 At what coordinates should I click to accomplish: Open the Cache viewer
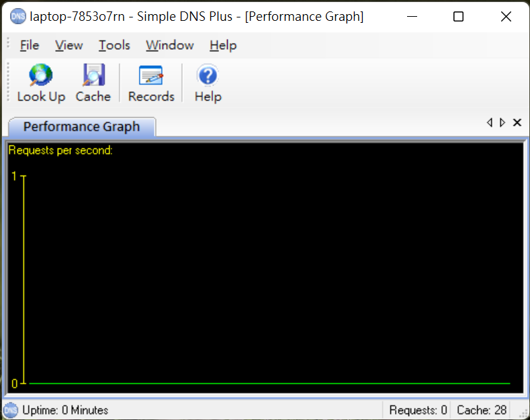point(93,83)
